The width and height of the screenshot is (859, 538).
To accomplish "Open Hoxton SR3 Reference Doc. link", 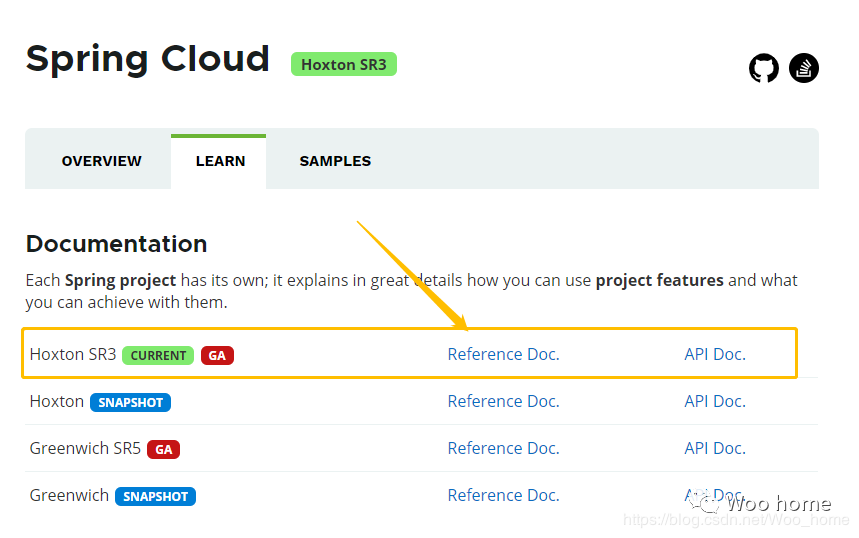I will coord(503,354).
